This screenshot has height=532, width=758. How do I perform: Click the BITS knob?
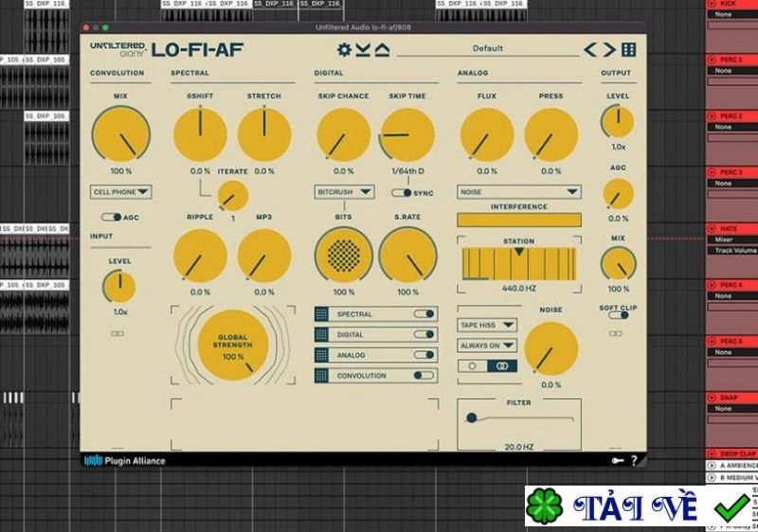coord(344,256)
